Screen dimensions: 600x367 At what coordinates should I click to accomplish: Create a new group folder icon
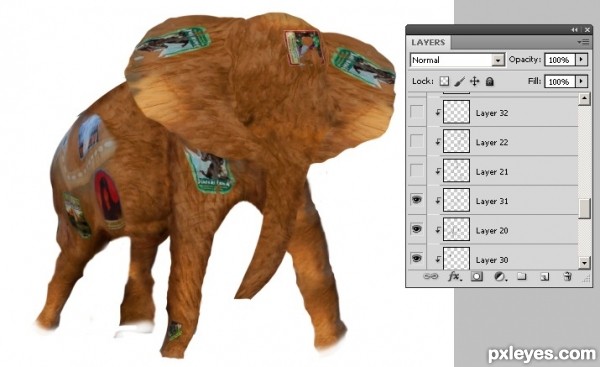click(522, 276)
